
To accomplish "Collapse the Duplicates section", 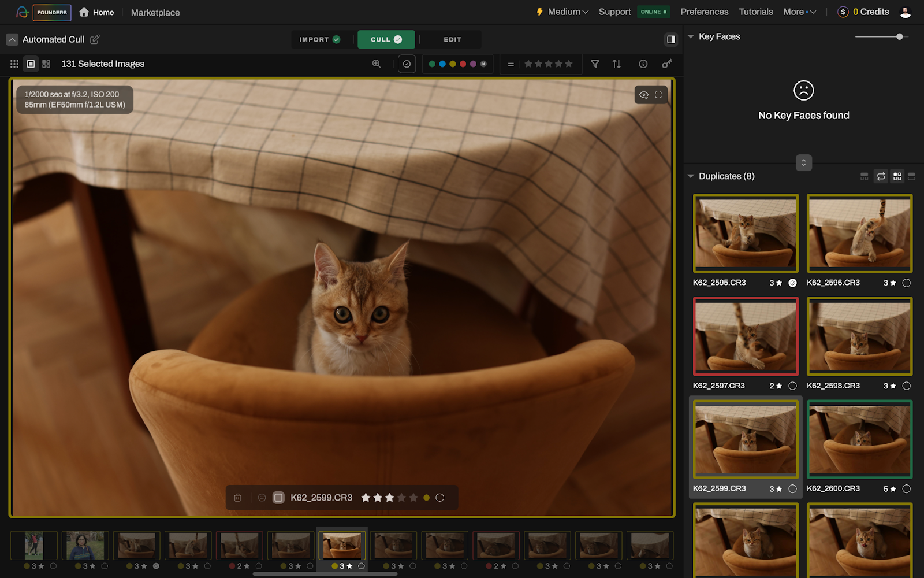I will coord(691,176).
